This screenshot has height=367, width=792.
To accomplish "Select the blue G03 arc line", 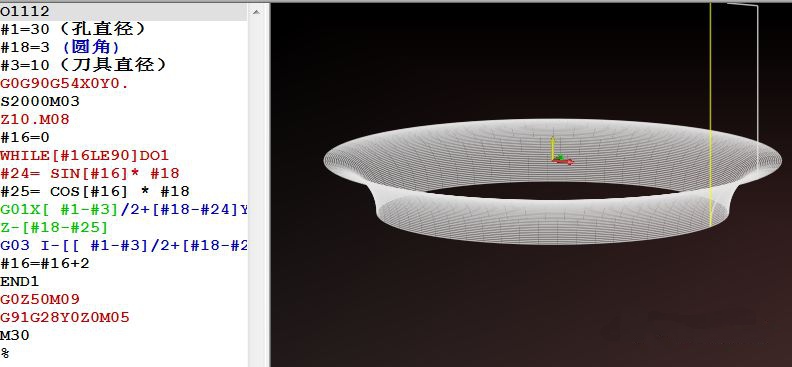I will (x=124, y=245).
